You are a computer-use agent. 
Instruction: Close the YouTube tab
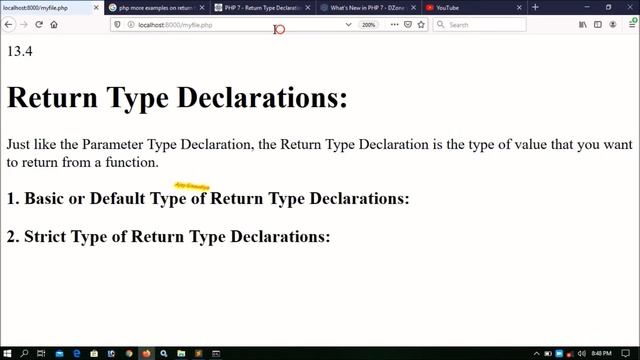[x=519, y=8]
